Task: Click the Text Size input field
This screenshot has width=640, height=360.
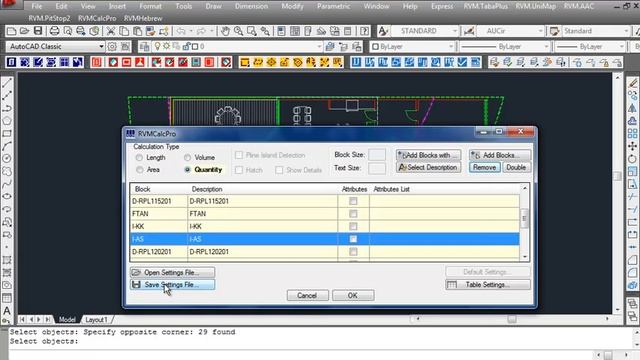Action: click(x=376, y=168)
